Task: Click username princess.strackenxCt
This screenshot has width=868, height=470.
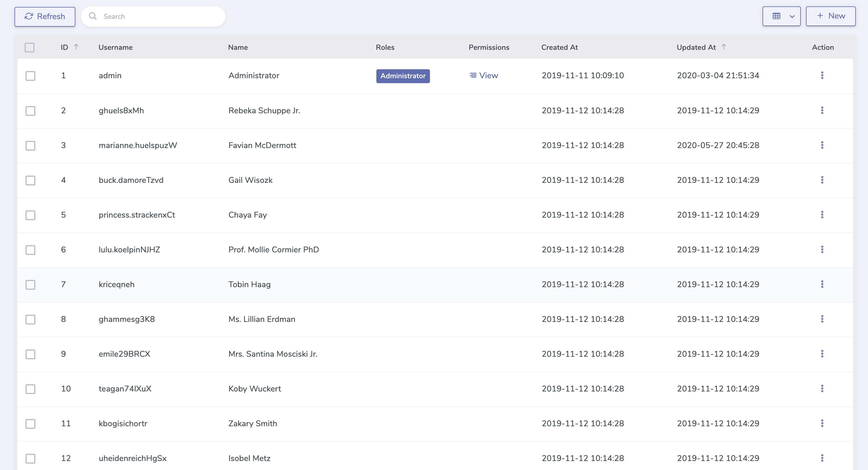Action: click(x=136, y=215)
